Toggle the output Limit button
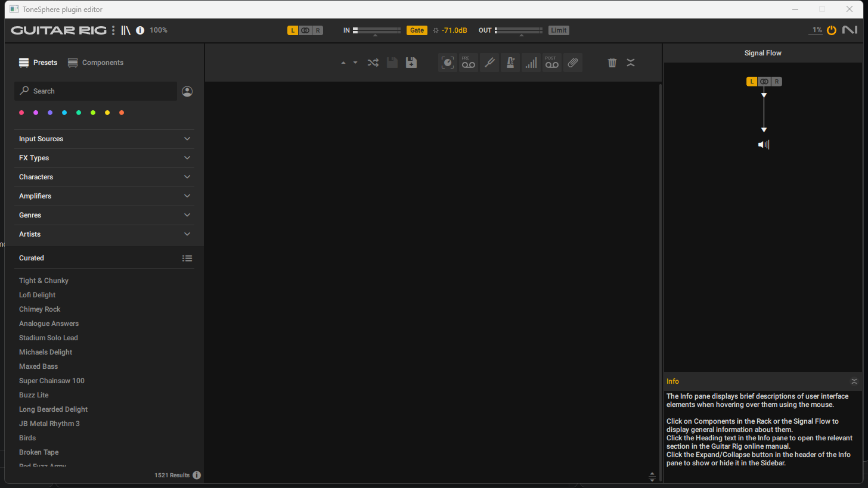Viewport: 868px width, 488px height. click(x=559, y=30)
